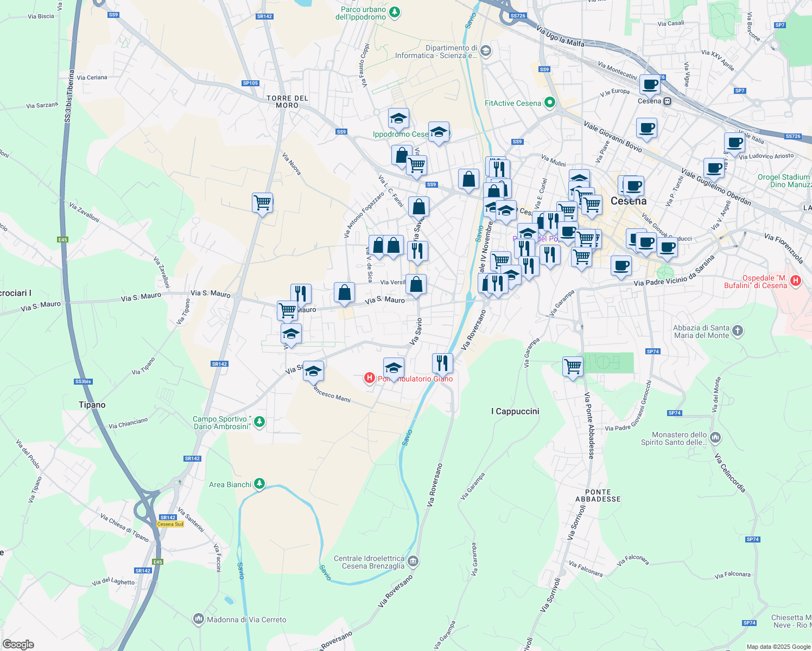Select the Via Faccini street label

click(x=218, y=558)
